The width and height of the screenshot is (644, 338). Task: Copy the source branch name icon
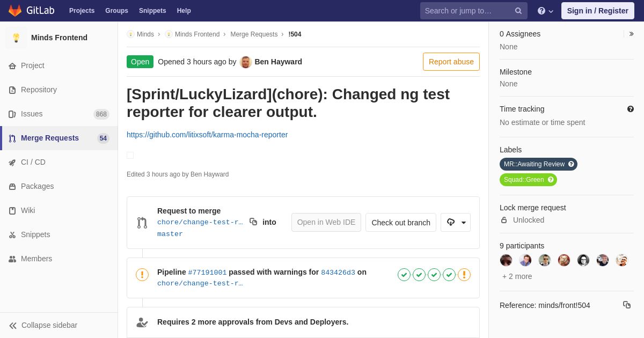coord(253,222)
